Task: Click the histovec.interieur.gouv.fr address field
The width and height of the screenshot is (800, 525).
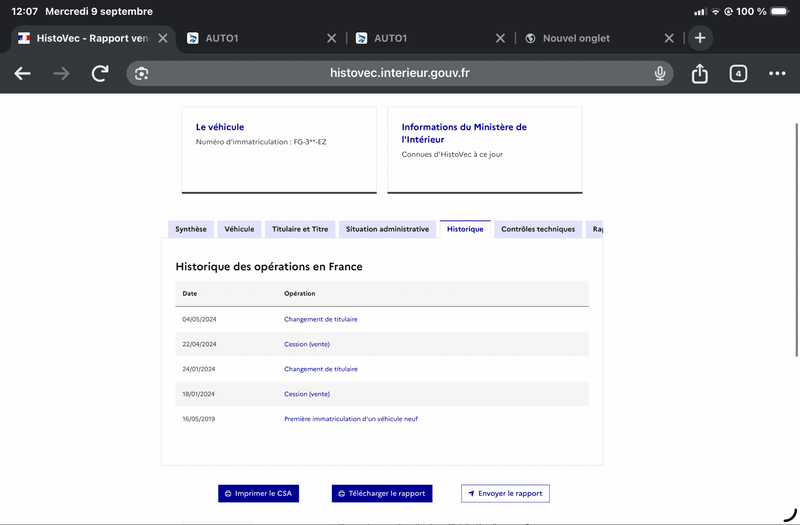Action: [399, 73]
